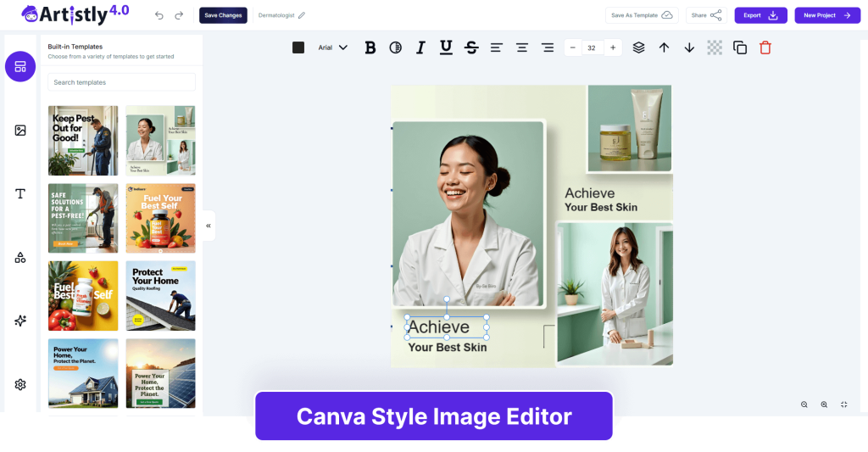868x452 pixels.
Task: Click the redo arrow icon
Action: 179,15
